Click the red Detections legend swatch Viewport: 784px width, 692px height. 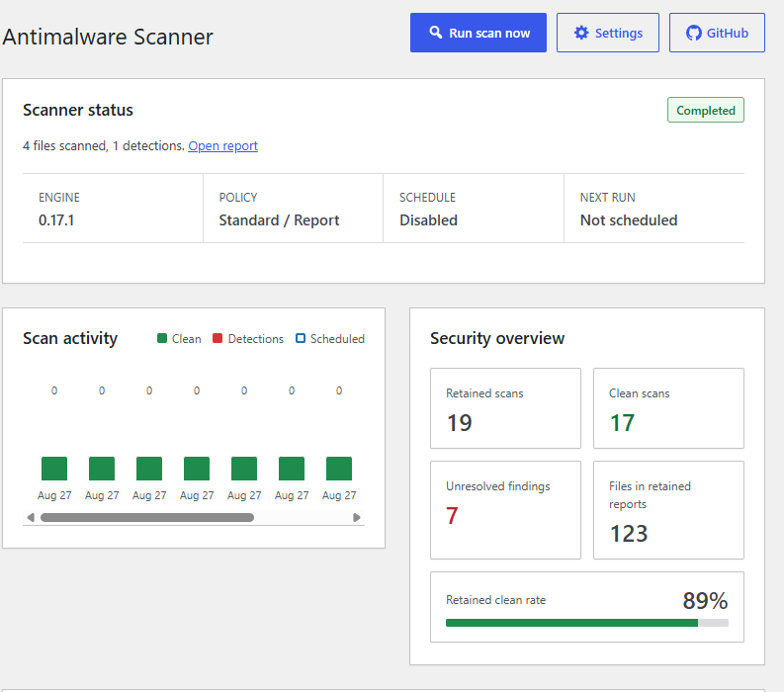click(218, 338)
